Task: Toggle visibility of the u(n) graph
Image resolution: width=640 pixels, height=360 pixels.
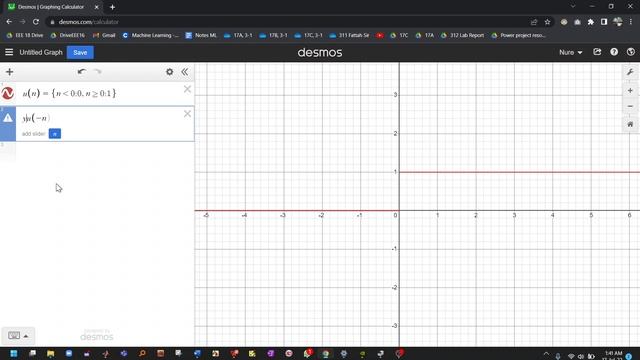Action: [x=8, y=93]
